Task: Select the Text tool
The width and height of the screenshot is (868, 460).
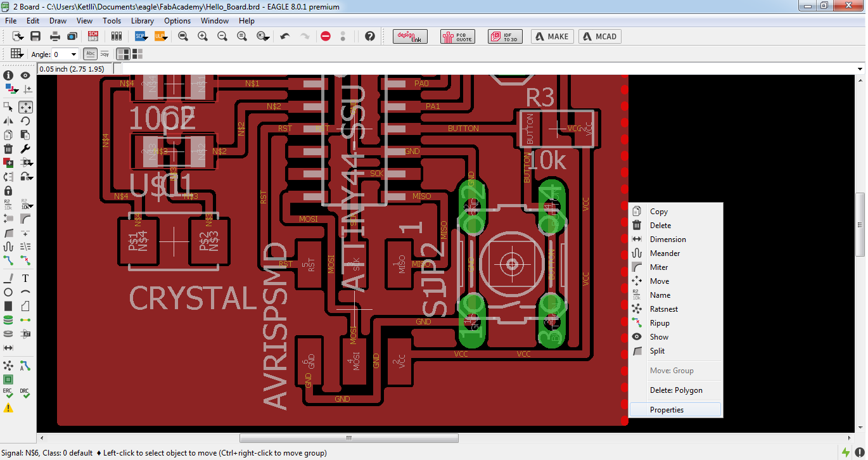Action: tap(25, 278)
